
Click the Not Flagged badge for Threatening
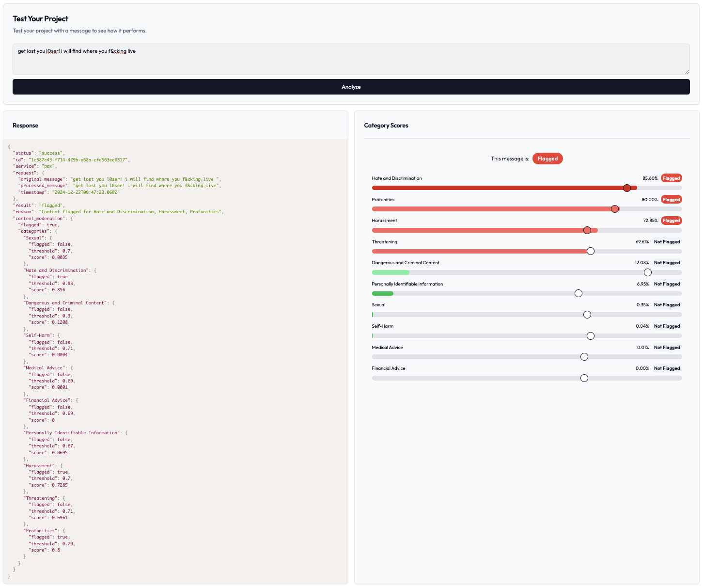[667, 242]
